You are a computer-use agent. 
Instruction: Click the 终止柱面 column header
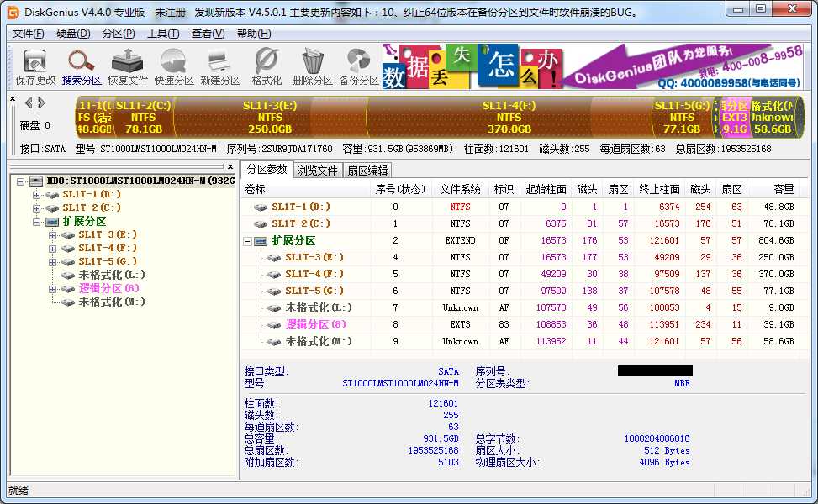[x=659, y=189]
